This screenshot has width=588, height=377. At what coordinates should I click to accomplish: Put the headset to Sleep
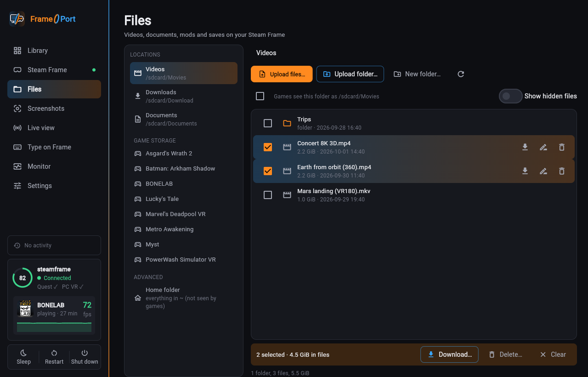point(23,357)
